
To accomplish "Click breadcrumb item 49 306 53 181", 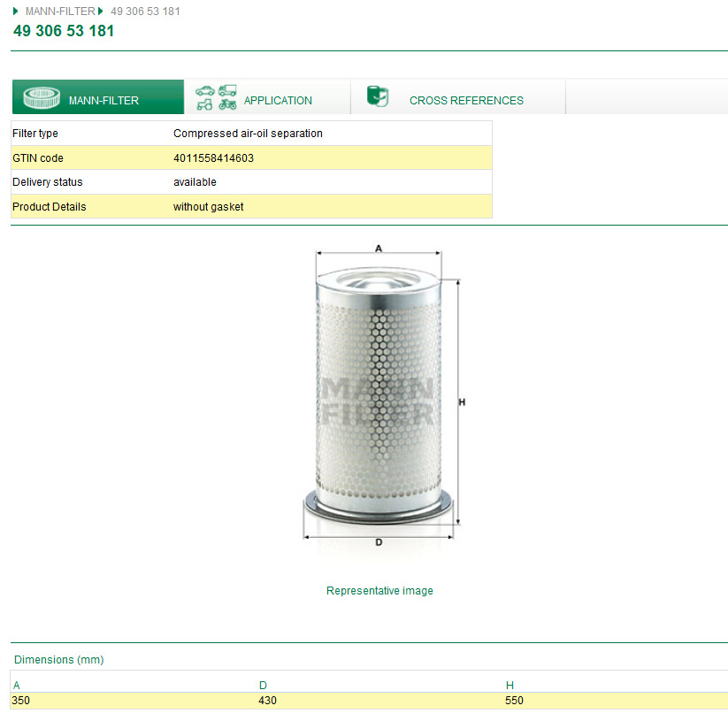I will click(145, 12).
